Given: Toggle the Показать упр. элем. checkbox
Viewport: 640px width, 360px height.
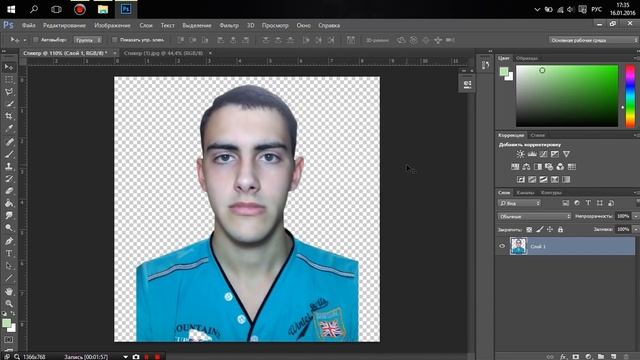Looking at the screenshot, I should 115,40.
